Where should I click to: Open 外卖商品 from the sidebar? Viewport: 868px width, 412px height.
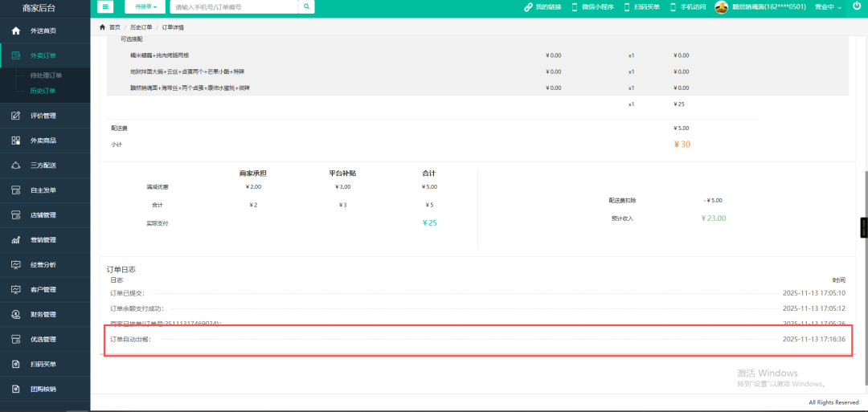(x=43, y=141)
